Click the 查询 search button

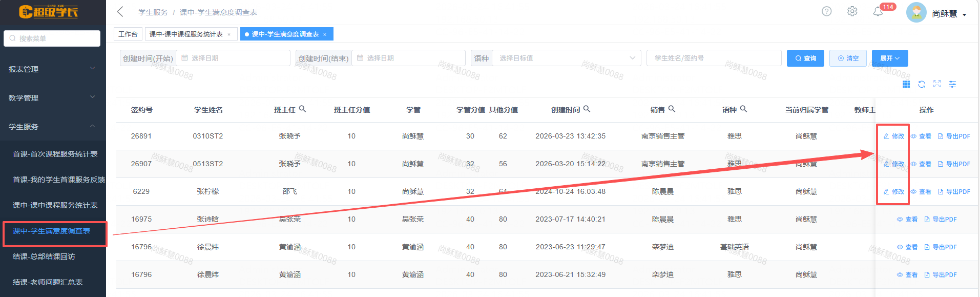pyautogui.click(x=805, y=58)
